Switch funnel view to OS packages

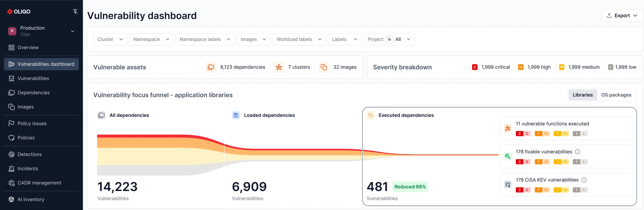point(616,95)
